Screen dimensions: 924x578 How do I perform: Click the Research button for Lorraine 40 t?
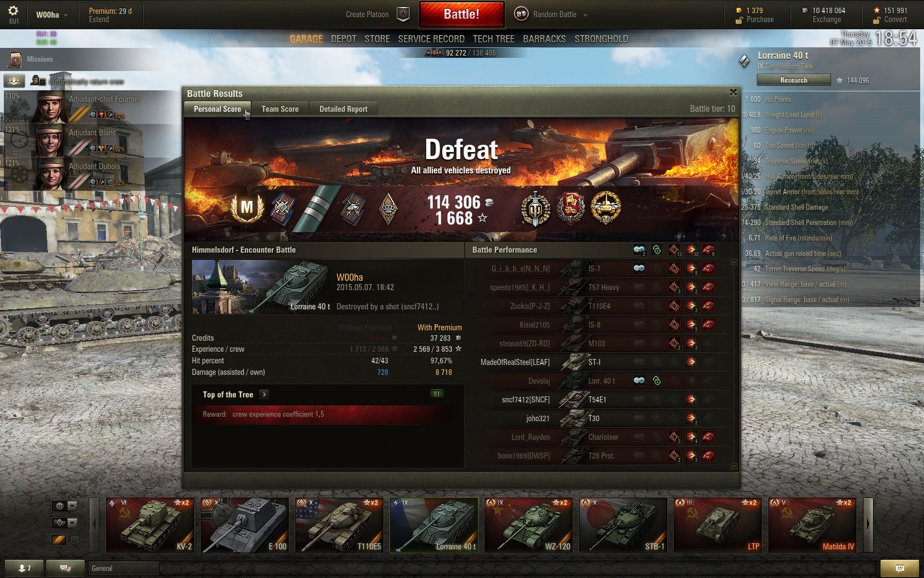[794, 80]
